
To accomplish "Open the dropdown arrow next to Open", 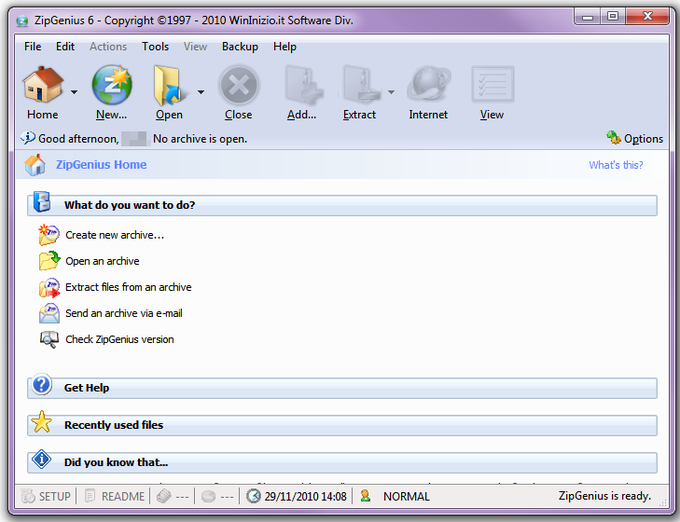I will (201, 92).
